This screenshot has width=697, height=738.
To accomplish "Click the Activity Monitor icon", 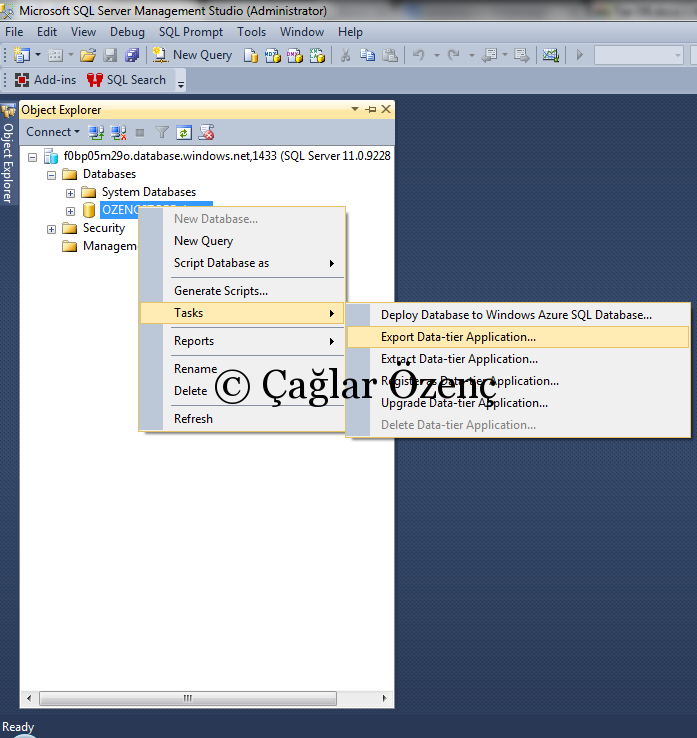I will (551, 55).
